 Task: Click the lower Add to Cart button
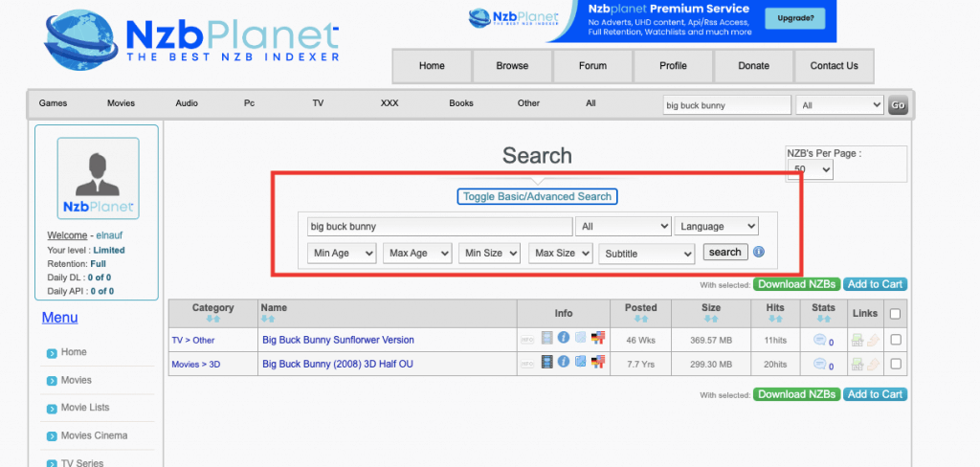[x=875, y=394]
